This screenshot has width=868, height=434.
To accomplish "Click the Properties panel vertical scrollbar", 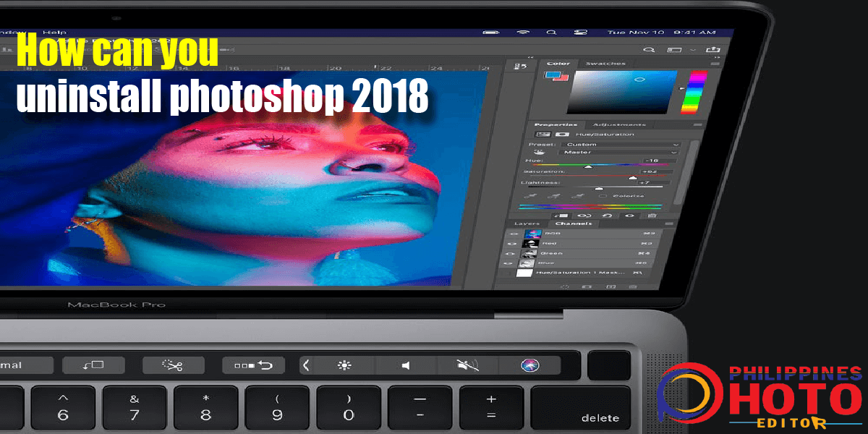I will pos(686,174).
